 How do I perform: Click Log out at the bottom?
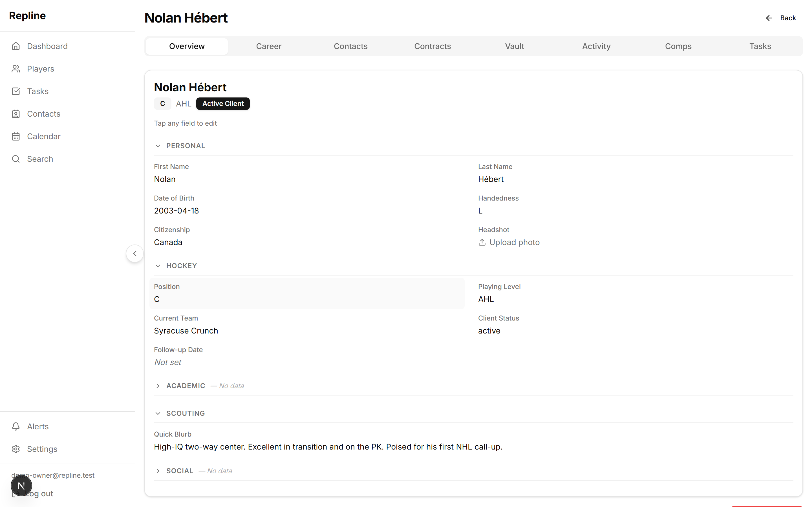[39, 493]
